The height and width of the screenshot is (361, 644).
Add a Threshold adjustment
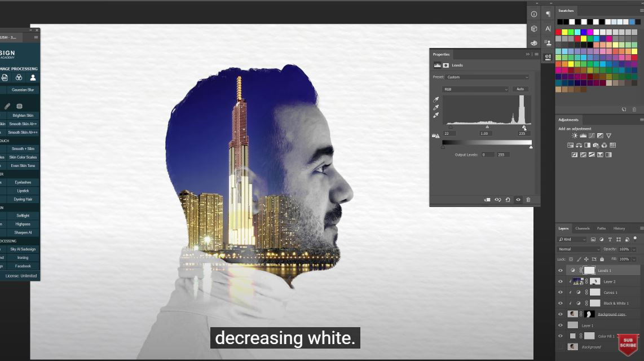click(x=592, y=155)
